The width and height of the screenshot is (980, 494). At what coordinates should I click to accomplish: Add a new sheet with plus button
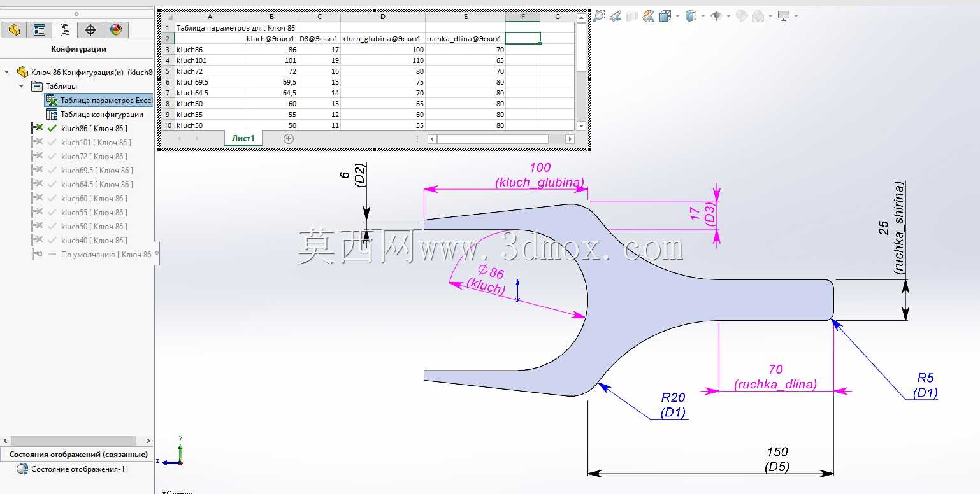point(288,138)
